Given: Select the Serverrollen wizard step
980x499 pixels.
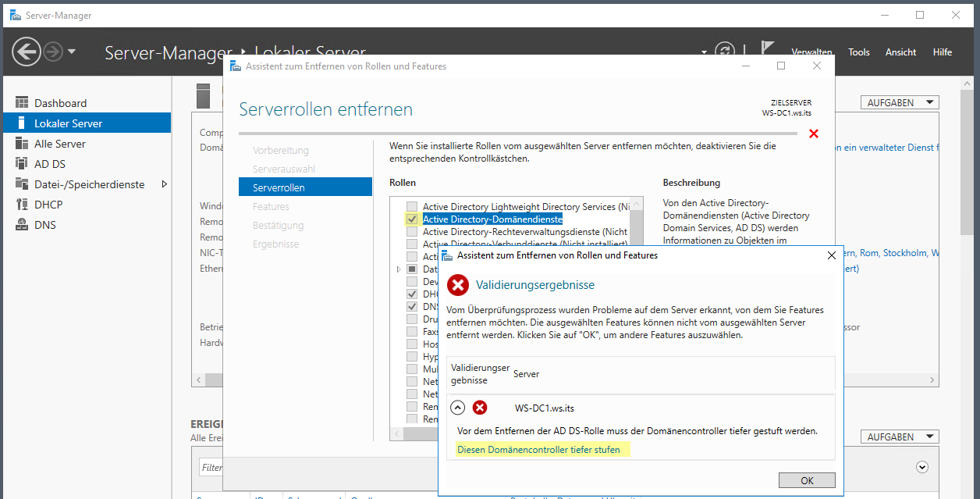Looking at the screenshot, I should point(305,187).
